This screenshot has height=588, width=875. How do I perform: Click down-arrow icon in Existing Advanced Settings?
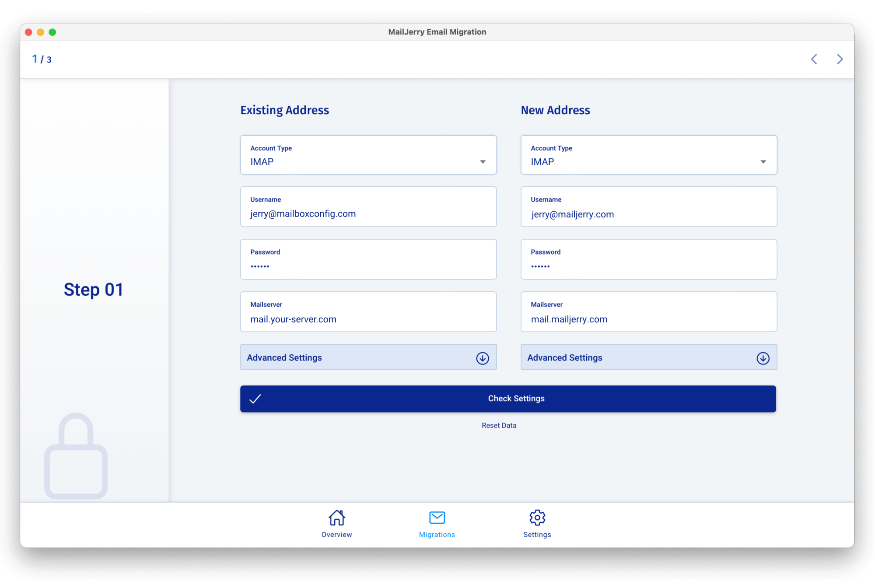(x=482, y=358)
